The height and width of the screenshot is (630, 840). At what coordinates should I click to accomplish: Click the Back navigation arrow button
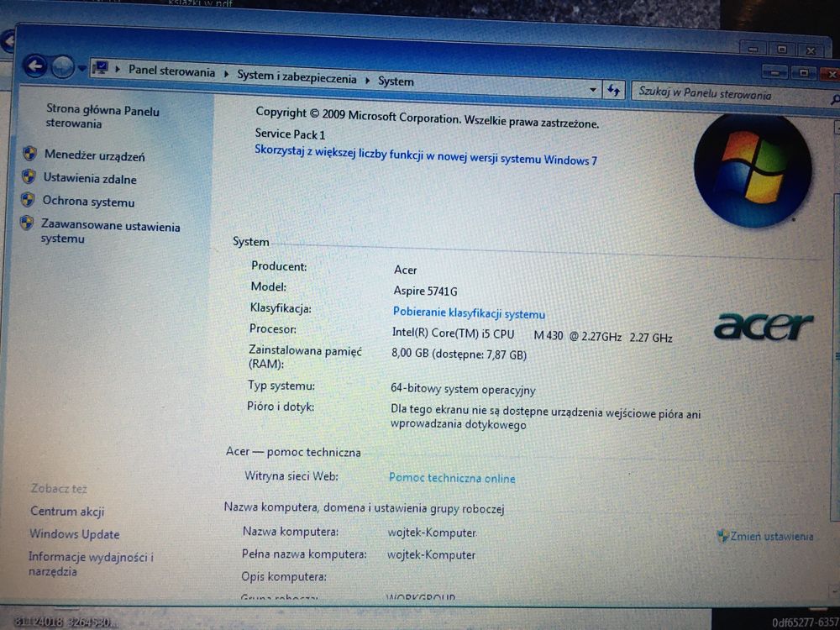34,67
